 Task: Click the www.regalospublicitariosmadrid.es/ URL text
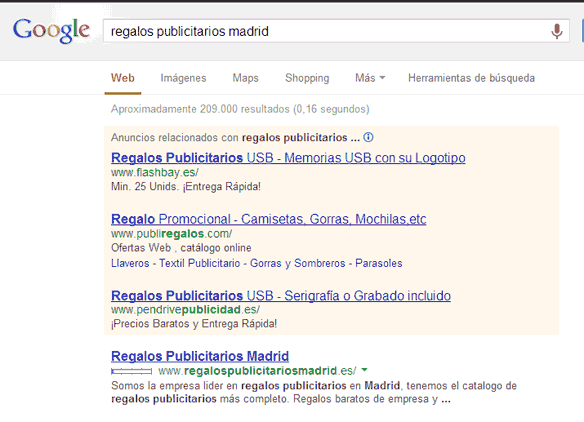(x=257, y=371)
